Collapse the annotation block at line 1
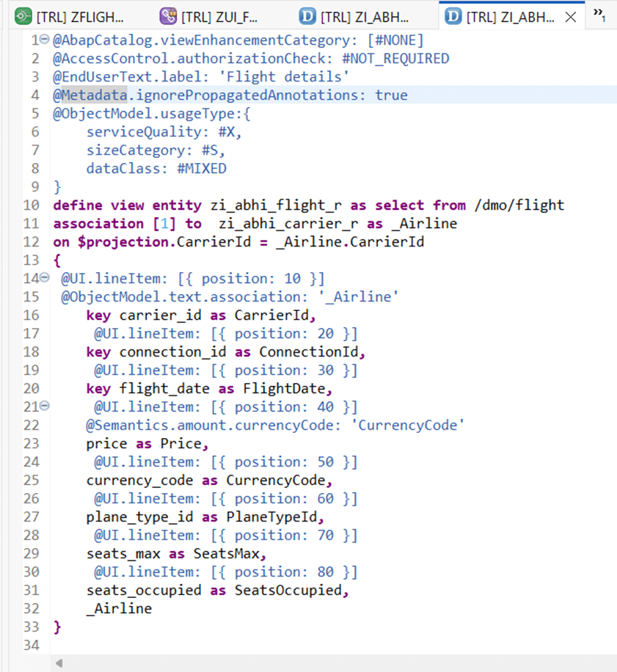The height and width of the screenshot is (672, 617). 44,40
